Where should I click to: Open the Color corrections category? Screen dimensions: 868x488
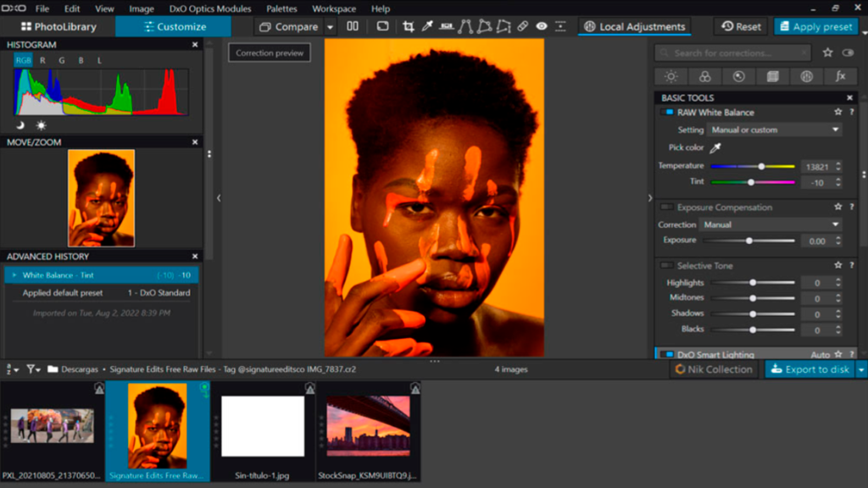coord(706,76)
